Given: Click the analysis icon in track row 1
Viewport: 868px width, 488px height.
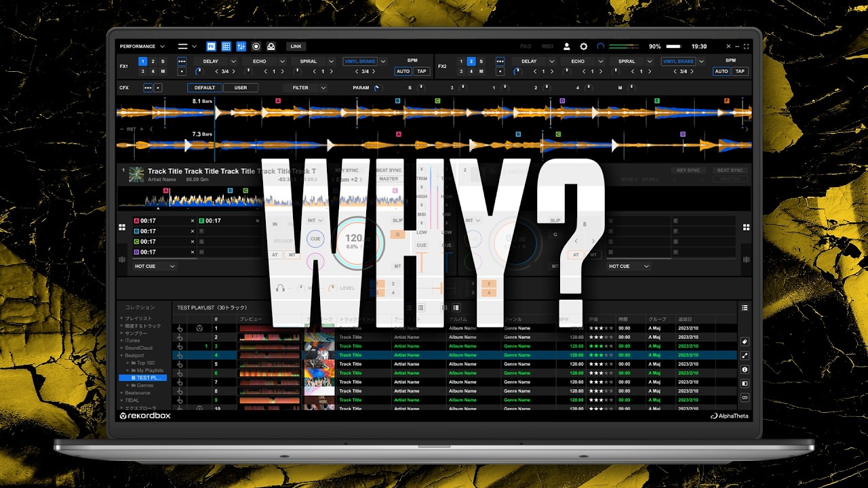Looking at the screenshot, I should [x=199, y=329].
